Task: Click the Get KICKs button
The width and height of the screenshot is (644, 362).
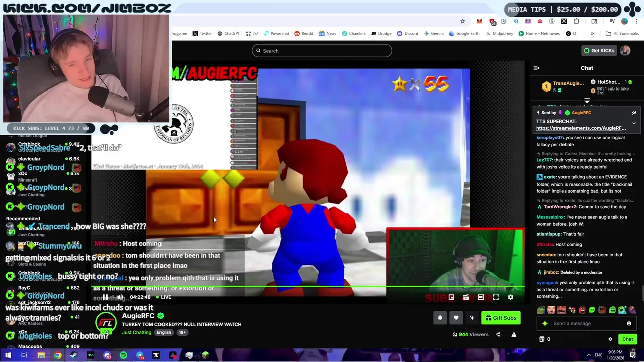Action: tap(599, 51)
